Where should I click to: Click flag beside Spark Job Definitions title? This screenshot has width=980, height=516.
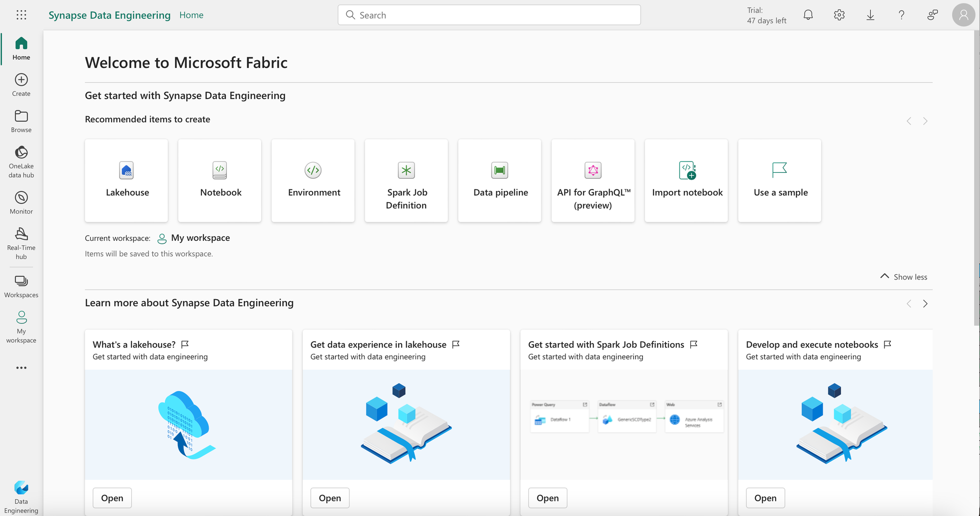tap(693, 345)
